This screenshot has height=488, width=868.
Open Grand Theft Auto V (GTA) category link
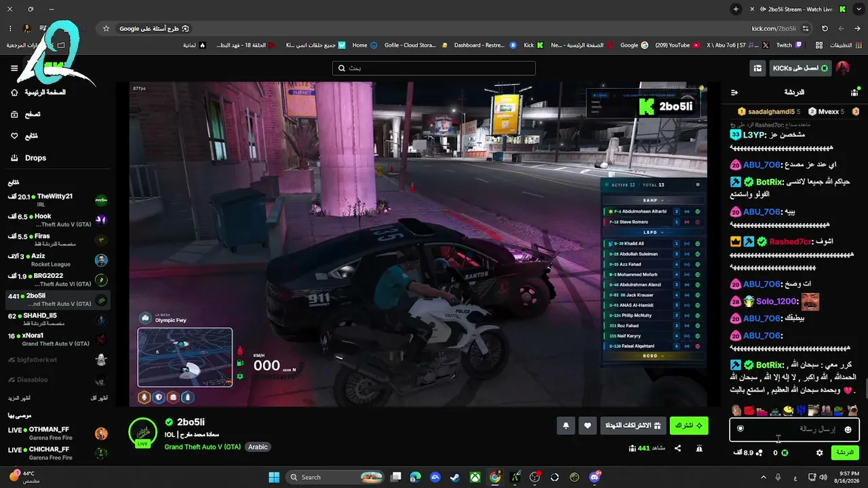point(202,447)
